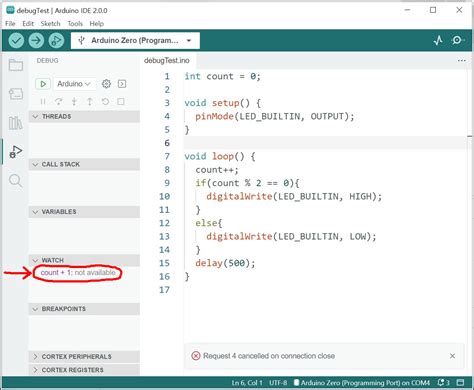Click line number 15 in the gutter
This screenshot has width=474, height=390.
(x=164, y=263)
